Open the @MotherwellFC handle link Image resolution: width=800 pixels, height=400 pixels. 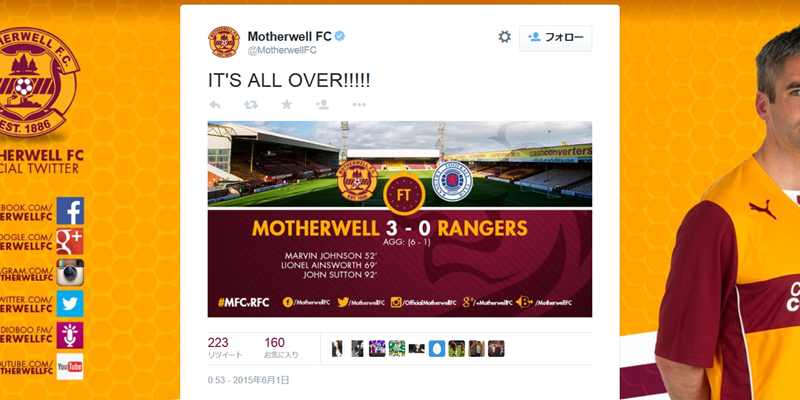(282, 50)
